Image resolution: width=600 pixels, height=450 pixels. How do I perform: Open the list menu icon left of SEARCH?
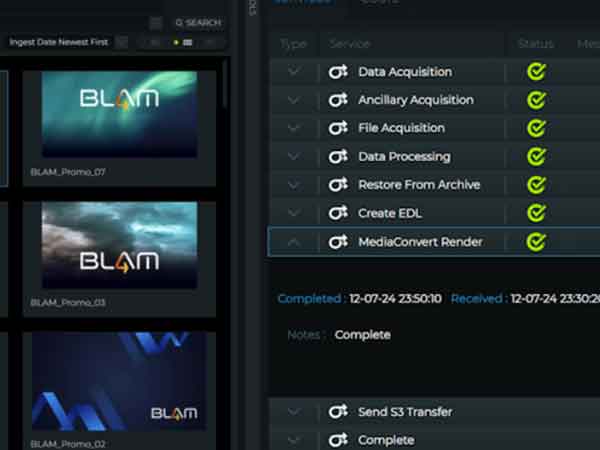[156, 23]
